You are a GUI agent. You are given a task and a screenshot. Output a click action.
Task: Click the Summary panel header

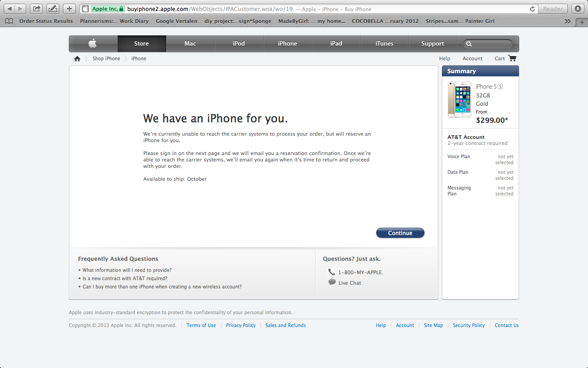click(481, 71)
